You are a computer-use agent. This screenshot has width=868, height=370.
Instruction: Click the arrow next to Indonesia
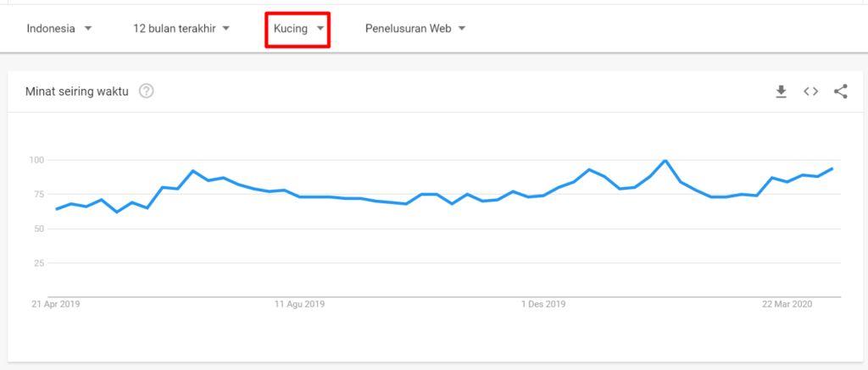(x=88, y=29)
